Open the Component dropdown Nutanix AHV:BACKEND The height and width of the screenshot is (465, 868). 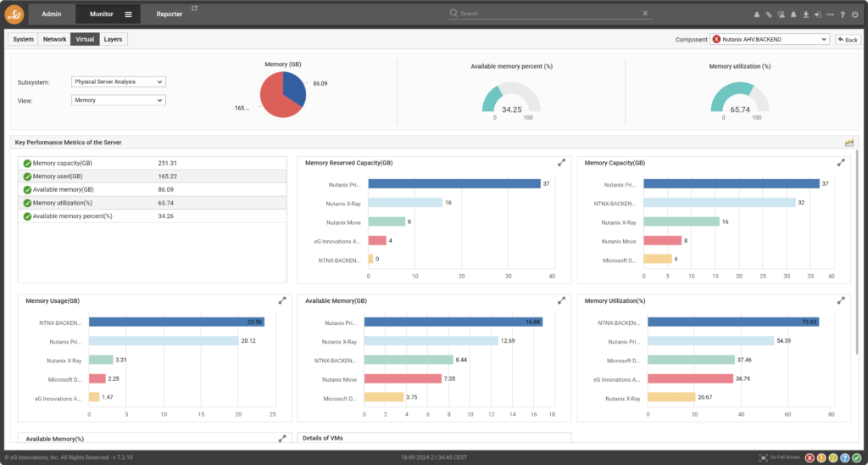pos(770,39)
